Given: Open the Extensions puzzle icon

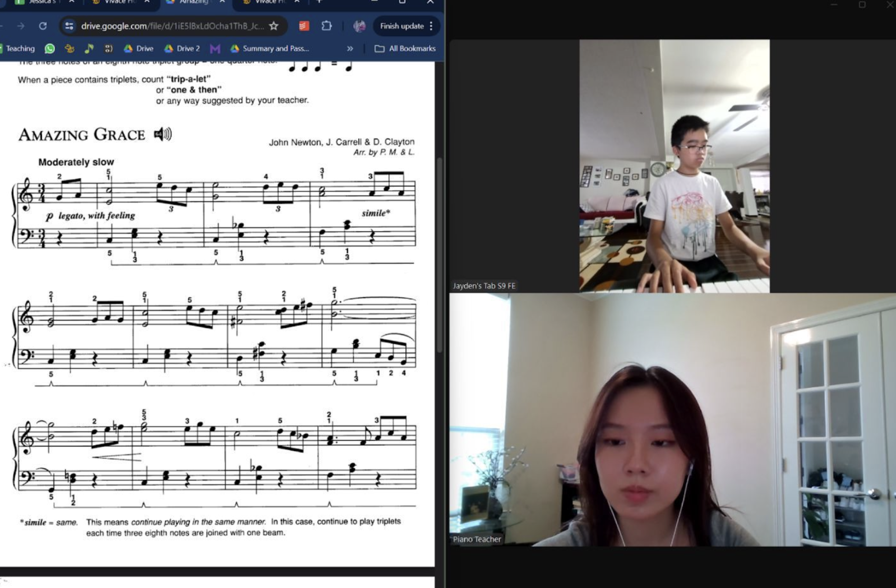Looking at the screenshot, I should tap(326, 26).
